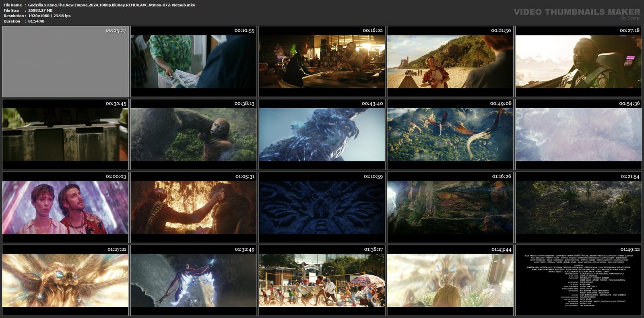
Task: Open the credits thumbnail at 01:49:12
Action: [x=579, y=280]
